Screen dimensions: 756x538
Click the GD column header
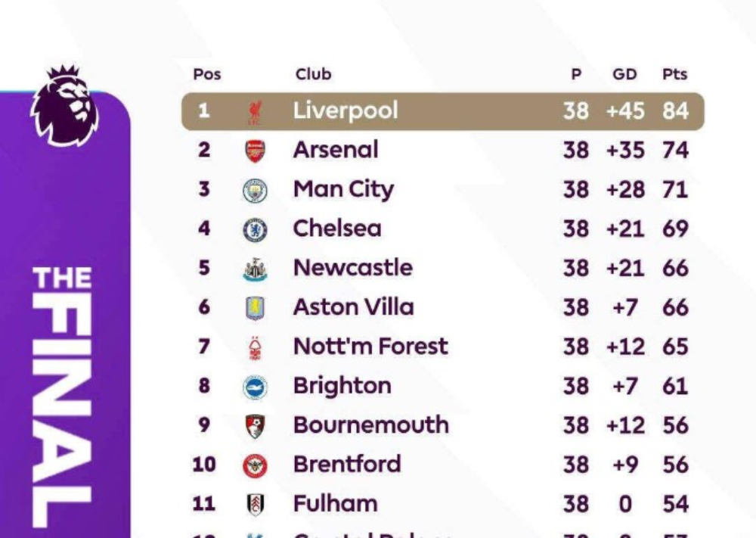coord(624,74)
